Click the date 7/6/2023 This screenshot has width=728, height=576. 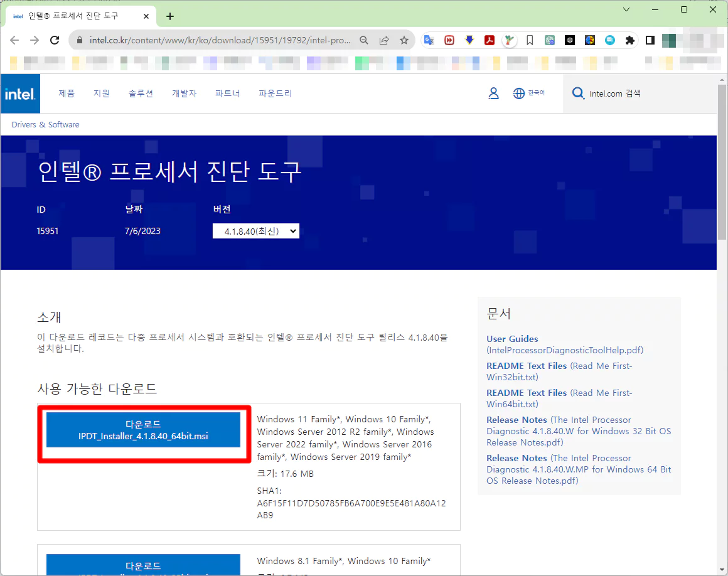pyautogui.click(x=142, y=231)
